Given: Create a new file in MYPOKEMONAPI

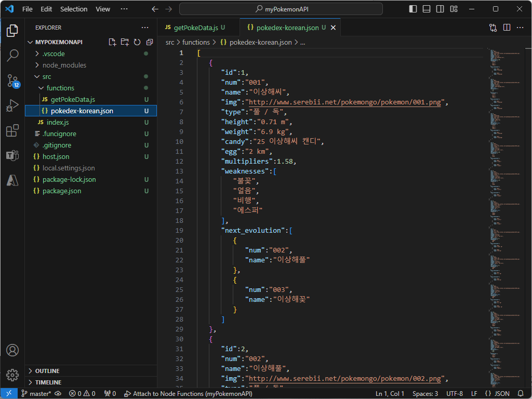Looking at the screenshot, I should (x=112, y=42).
